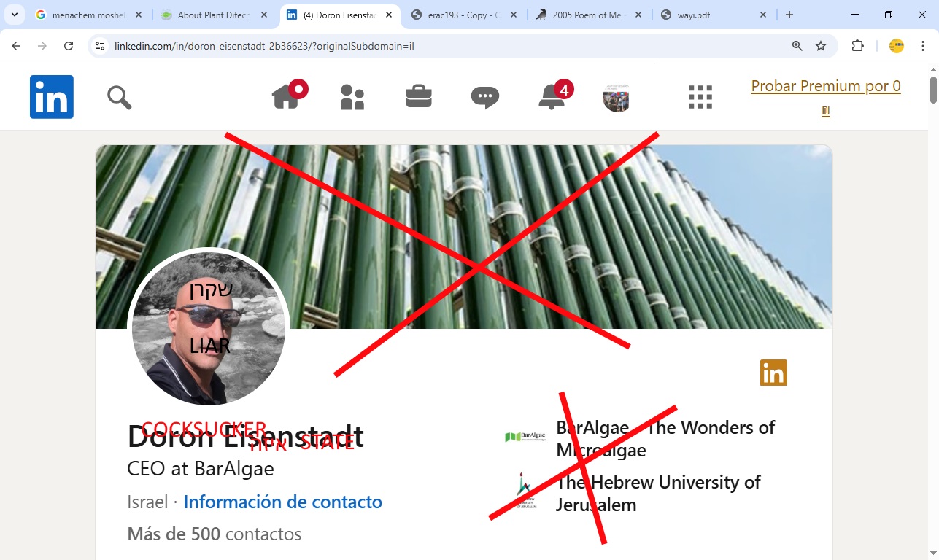The height and width of the screenshot is (560, 939).
Task: Go to the LinkedIn Home feed icon
Action: [x=287, y=96]
